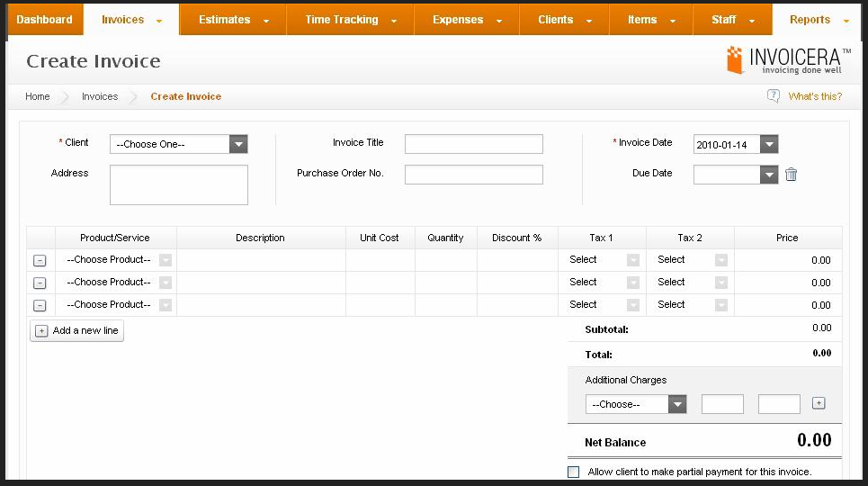Click the What's this? link

815,96
